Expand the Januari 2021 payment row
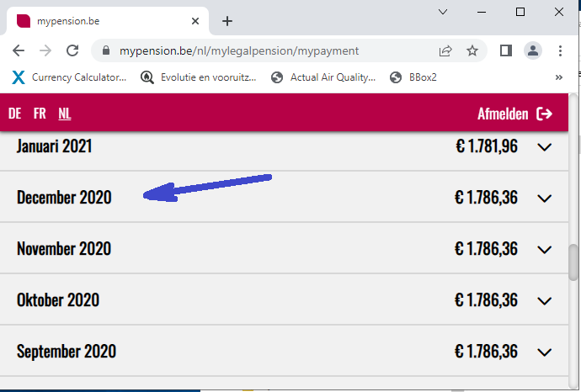Viewport: 581px width, 392px height. pyautogui.click(x=544, y=147)
